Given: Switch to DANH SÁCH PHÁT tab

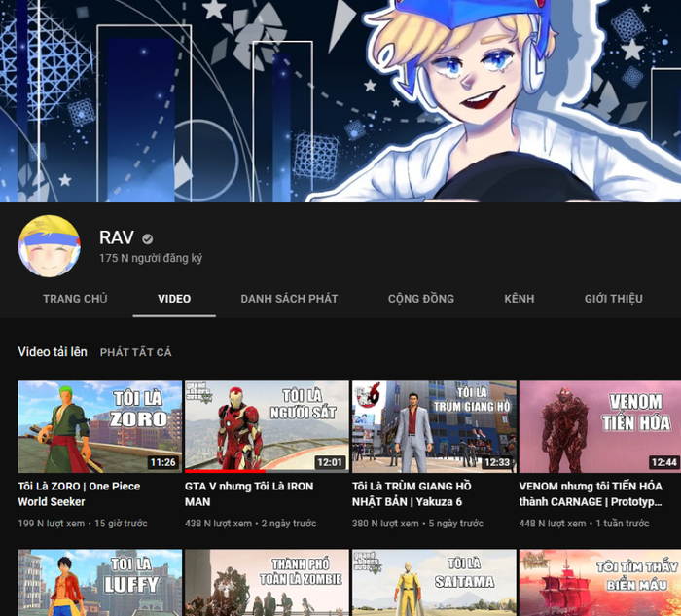Looking at the screenshot, I should point(289,299).
